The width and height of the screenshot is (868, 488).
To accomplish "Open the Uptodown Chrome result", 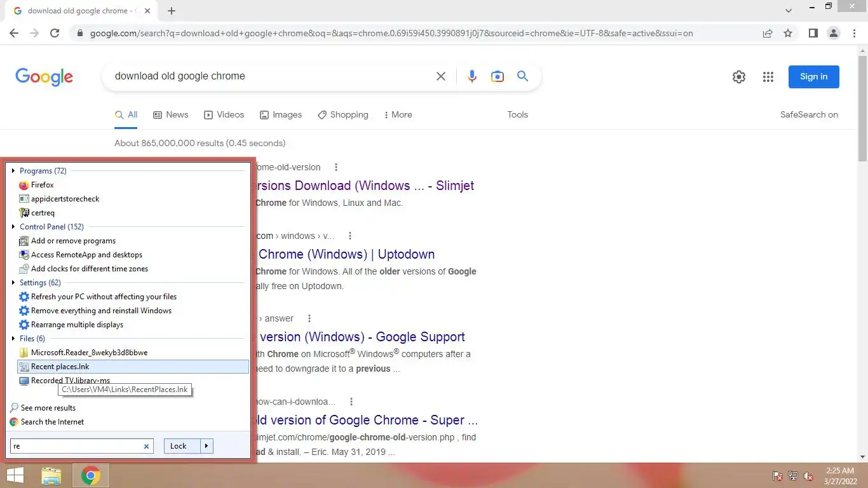I will tap(346, 254).
